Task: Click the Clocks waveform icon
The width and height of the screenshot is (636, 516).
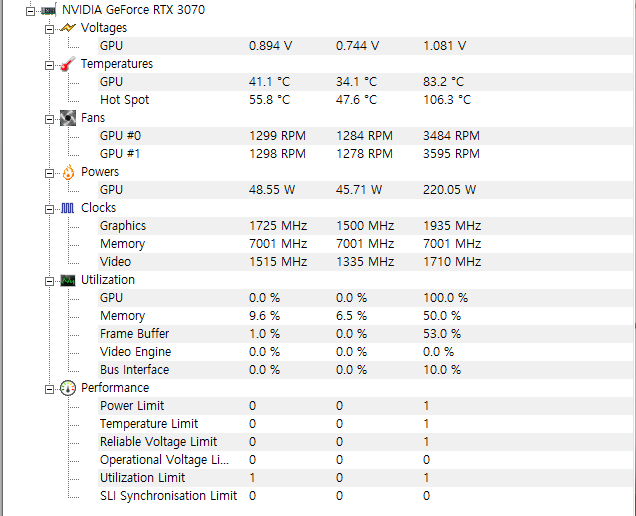Action: click(x=68, y=208)
